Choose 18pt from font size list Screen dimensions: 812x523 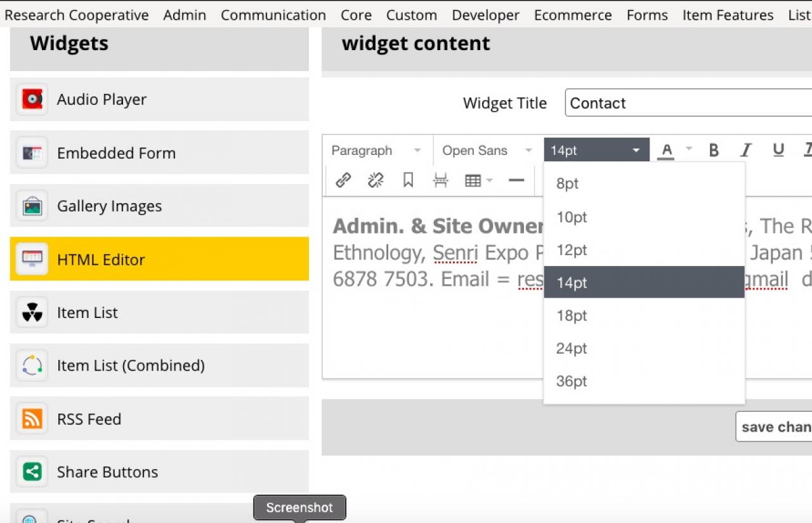(572, 315)
